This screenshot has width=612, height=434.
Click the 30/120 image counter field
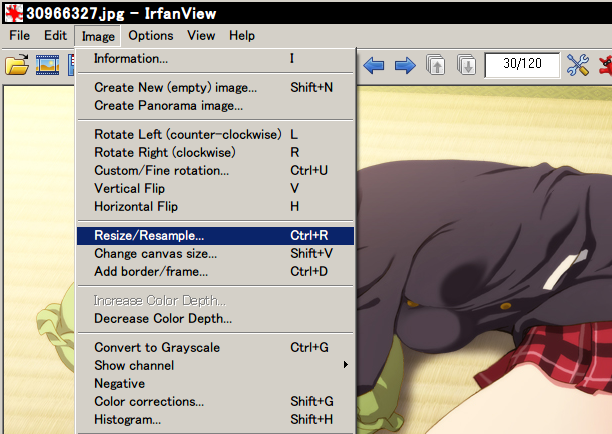[x=522, y=65]
